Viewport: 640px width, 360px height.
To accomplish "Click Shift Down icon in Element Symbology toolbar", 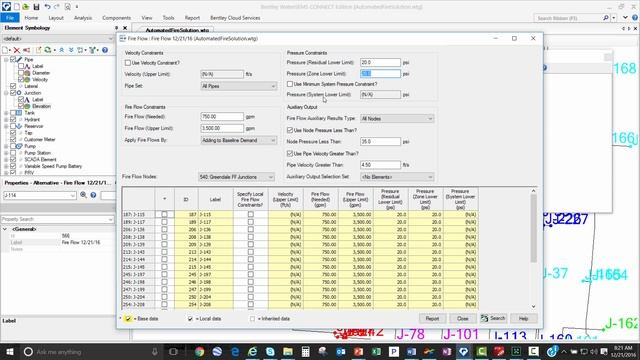I will pyautogui.click(x=71, y=50).
